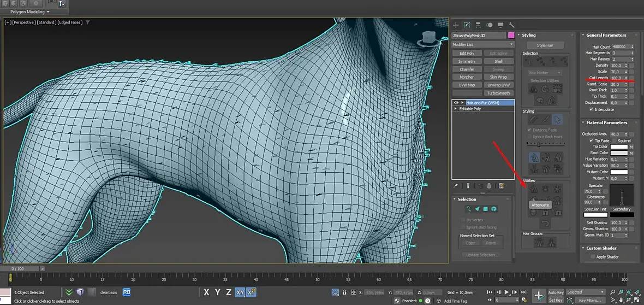
Task: Enable the Apply Shader checkbox
Action: 593,256
